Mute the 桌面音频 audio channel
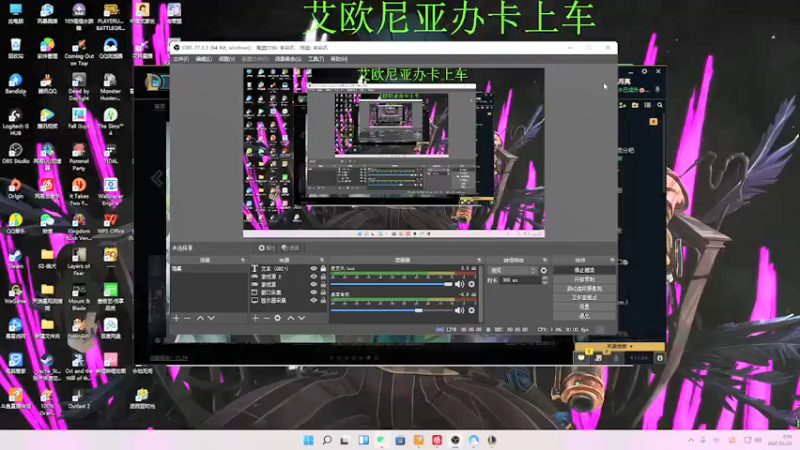800x450 pixels. click(x=459, y=310)
